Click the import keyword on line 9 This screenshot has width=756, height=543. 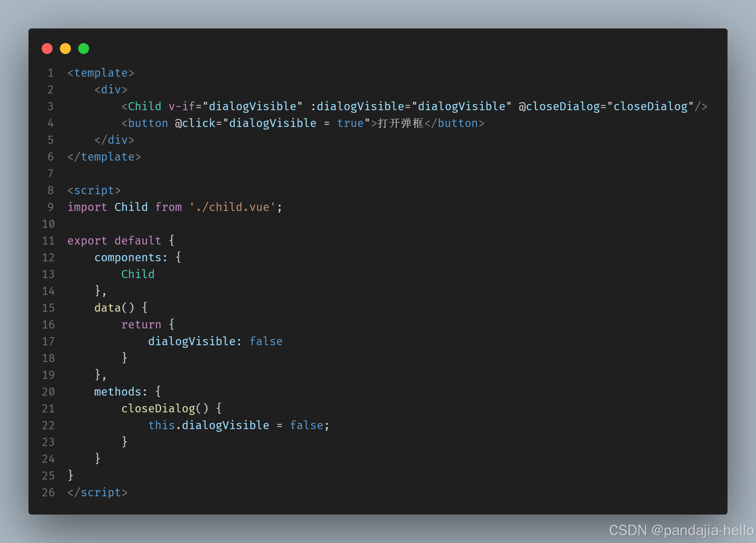pos(87,207)
